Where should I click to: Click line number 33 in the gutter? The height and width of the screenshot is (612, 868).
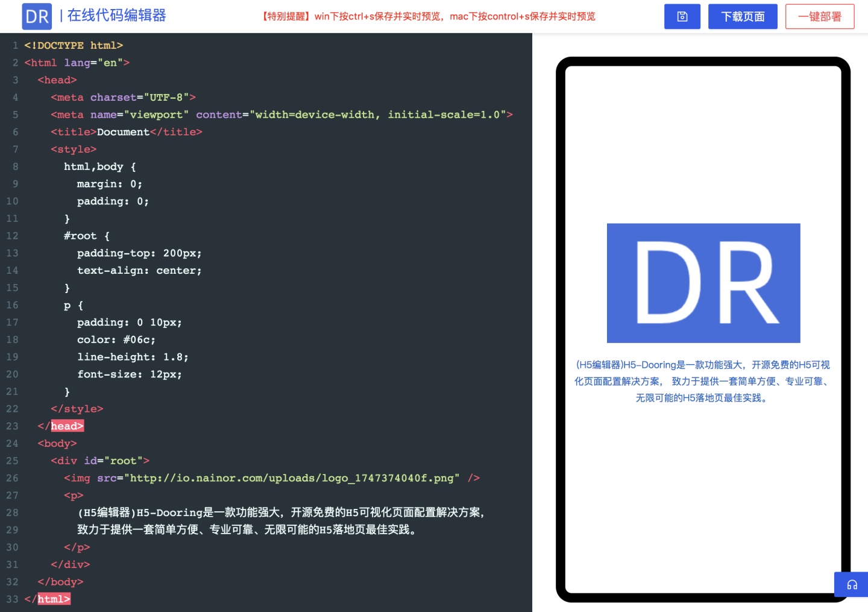click(x=12, y=599)
